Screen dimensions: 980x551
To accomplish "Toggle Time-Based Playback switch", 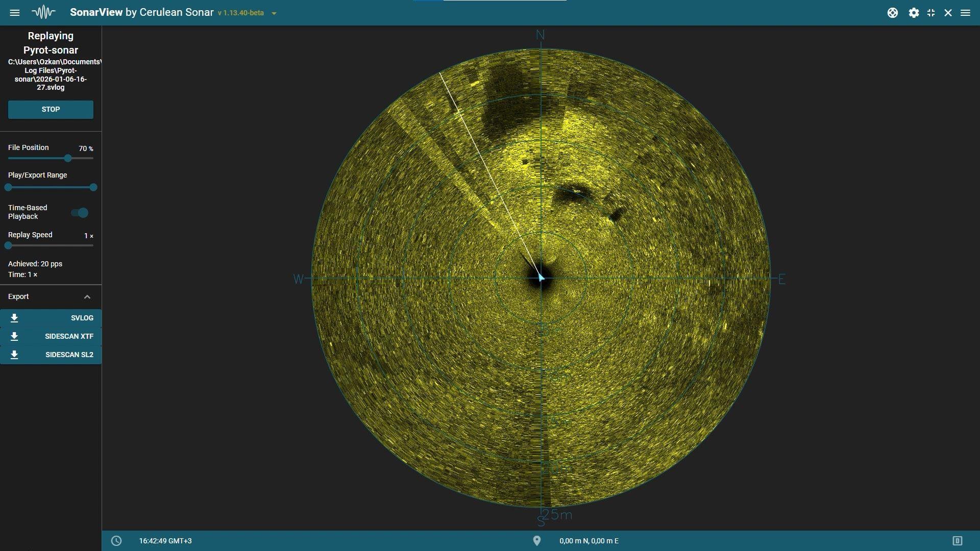I will (x=80, y=212).
